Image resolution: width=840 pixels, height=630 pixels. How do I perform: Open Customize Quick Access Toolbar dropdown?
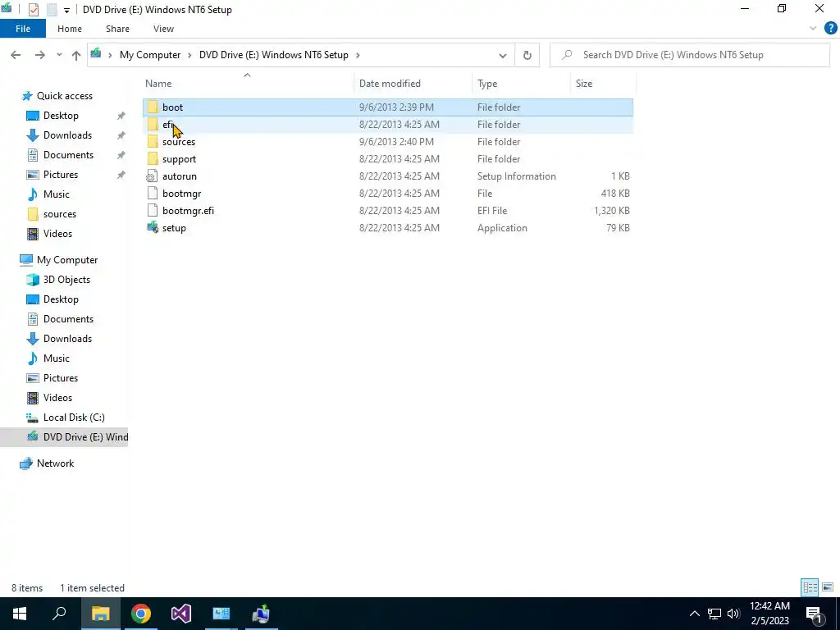pos(66,10)
